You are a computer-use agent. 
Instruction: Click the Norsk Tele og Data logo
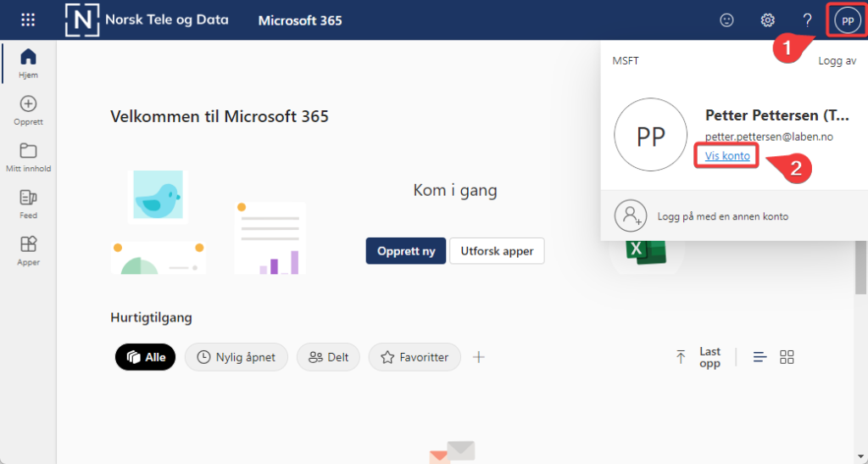coord(147,20)
